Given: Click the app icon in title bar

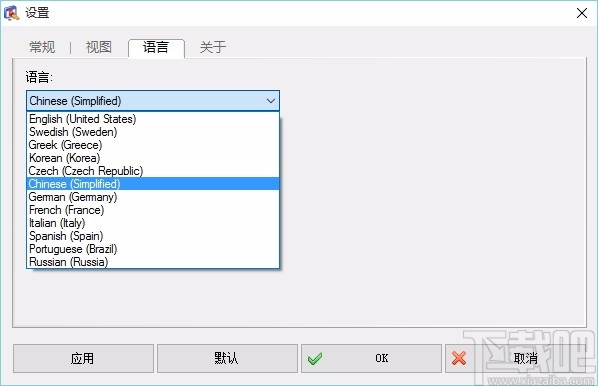Looking at the screenshot, I should 11,13.
